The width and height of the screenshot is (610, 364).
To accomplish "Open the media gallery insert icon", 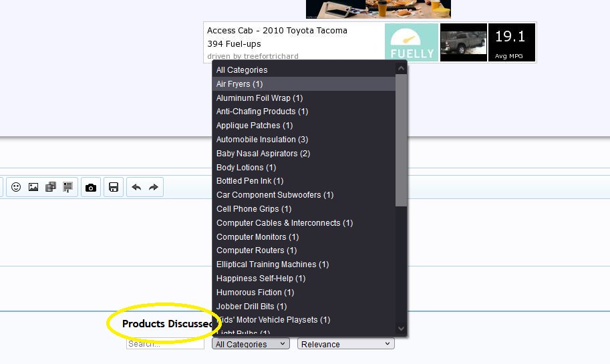I will (51, 187).
